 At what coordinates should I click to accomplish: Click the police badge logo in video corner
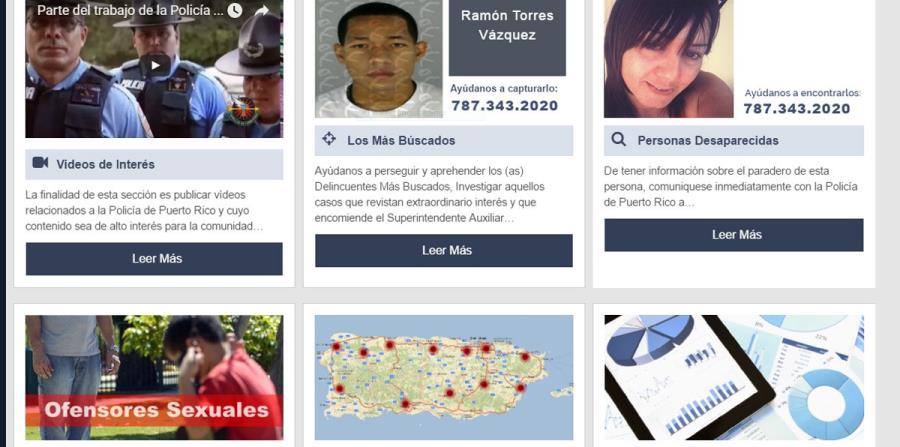point(242,111)
